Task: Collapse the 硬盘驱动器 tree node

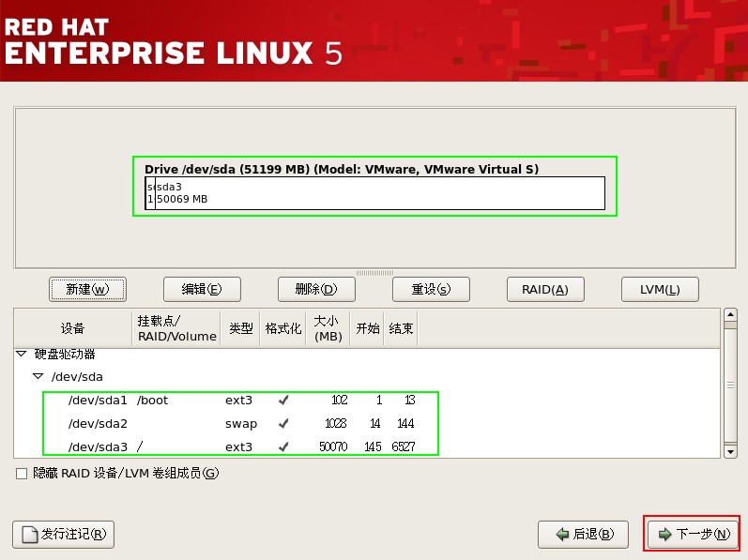Action: (21, 354)
